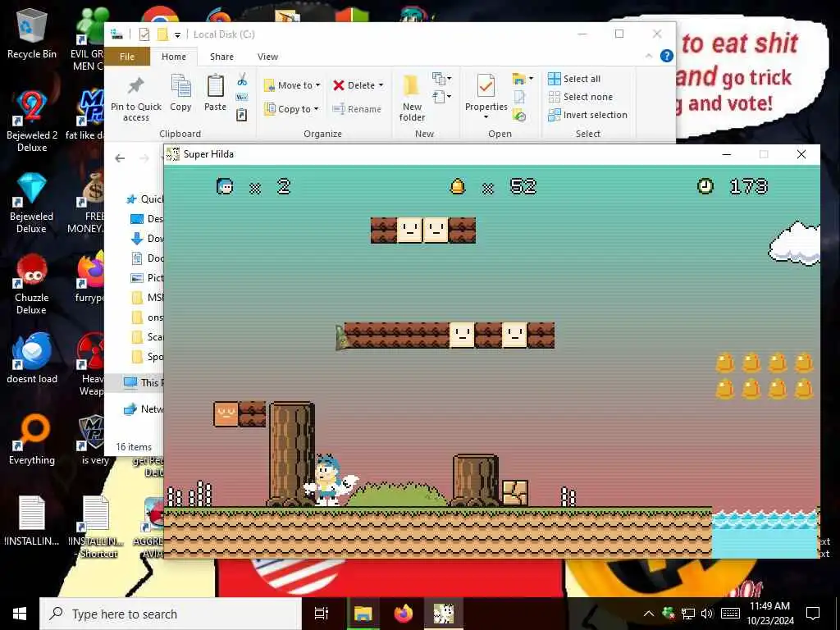Switch to the Share ribbon tab
This screenshot has width=840, height=630.
(x=221, y=57)
